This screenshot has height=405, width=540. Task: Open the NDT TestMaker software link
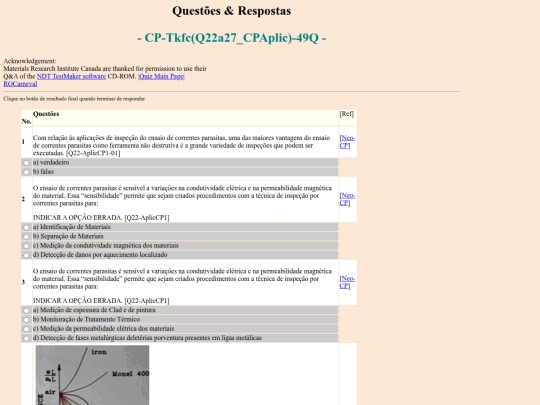[x=71, y=76]
